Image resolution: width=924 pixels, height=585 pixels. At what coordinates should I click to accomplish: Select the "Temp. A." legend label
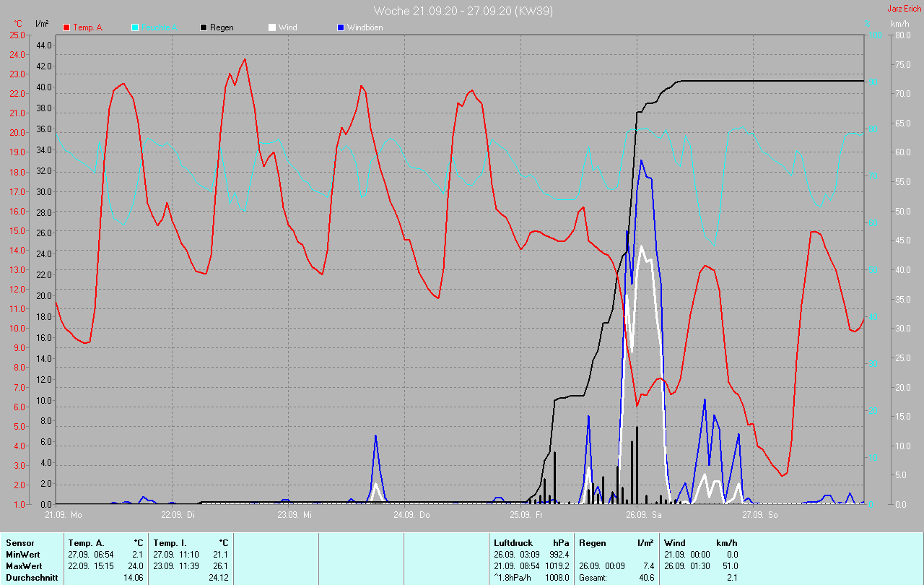pos(88,27)
